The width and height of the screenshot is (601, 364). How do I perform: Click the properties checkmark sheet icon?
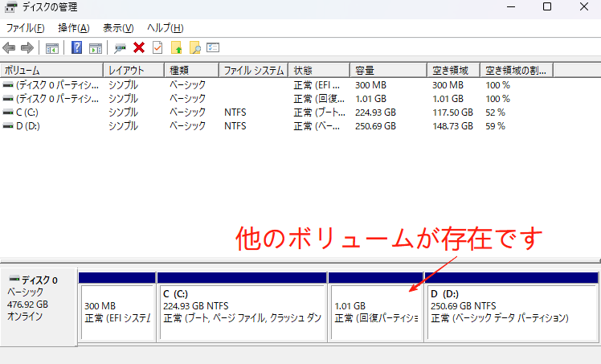157,47
